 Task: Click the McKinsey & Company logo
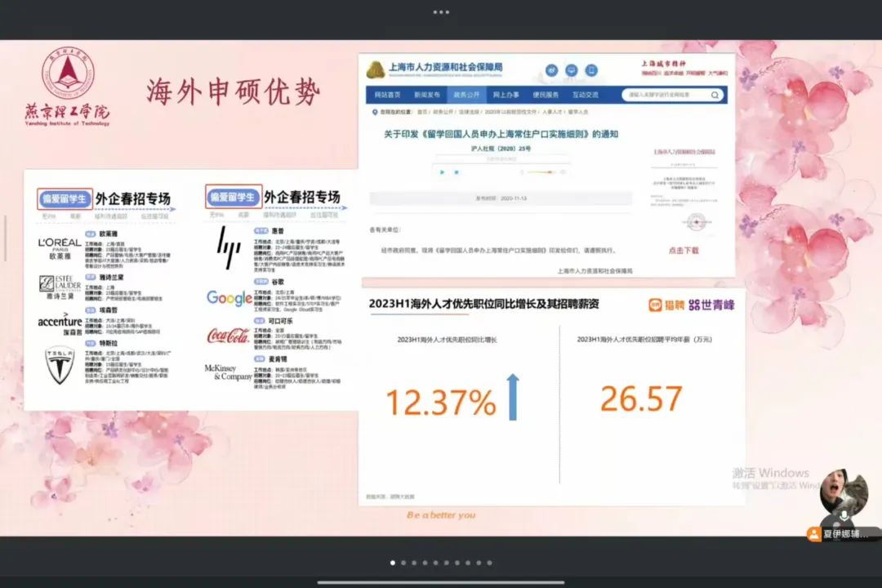click(228, 372)
